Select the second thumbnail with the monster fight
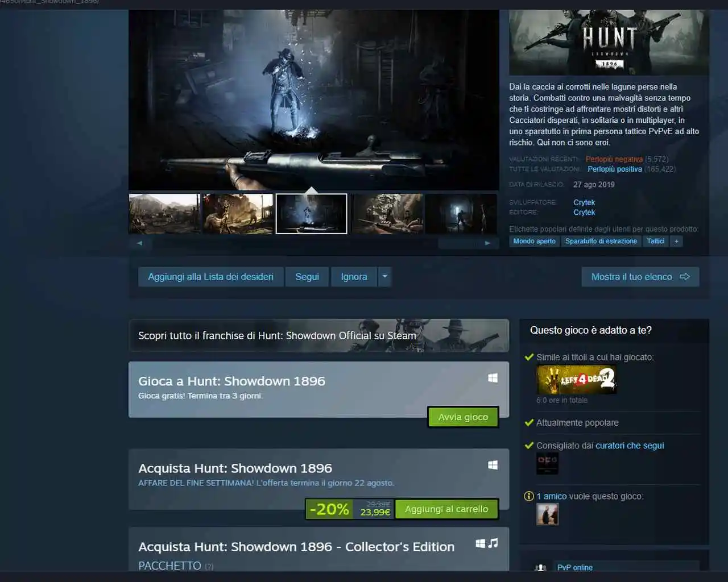The width and height of the screenshot is (728, 582). click(238, 214)
